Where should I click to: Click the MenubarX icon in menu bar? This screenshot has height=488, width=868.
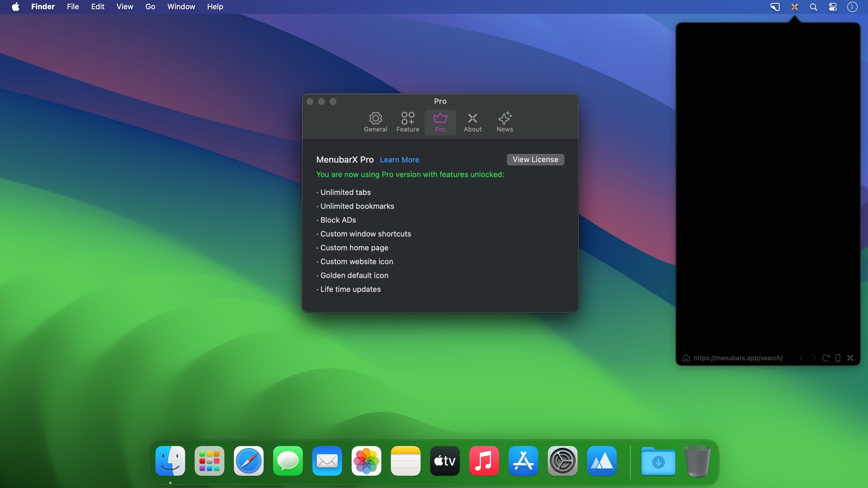click(x=794, y=7)
